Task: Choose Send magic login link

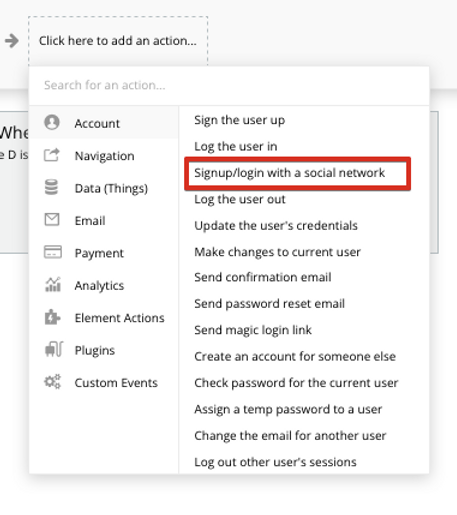Action: pyautogui.click(x=253, y=330)
